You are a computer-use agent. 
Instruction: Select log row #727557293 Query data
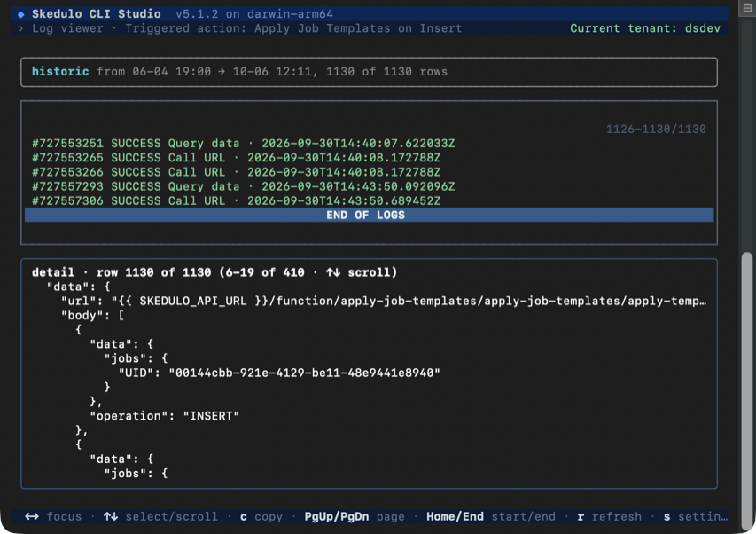click(x=244, y=186)
